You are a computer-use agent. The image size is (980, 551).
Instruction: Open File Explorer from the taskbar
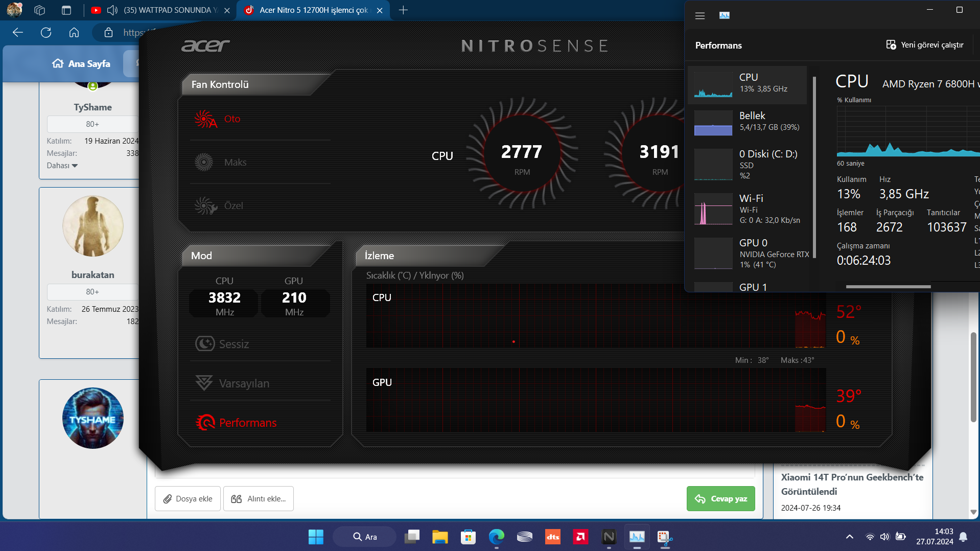pos(440,537)
